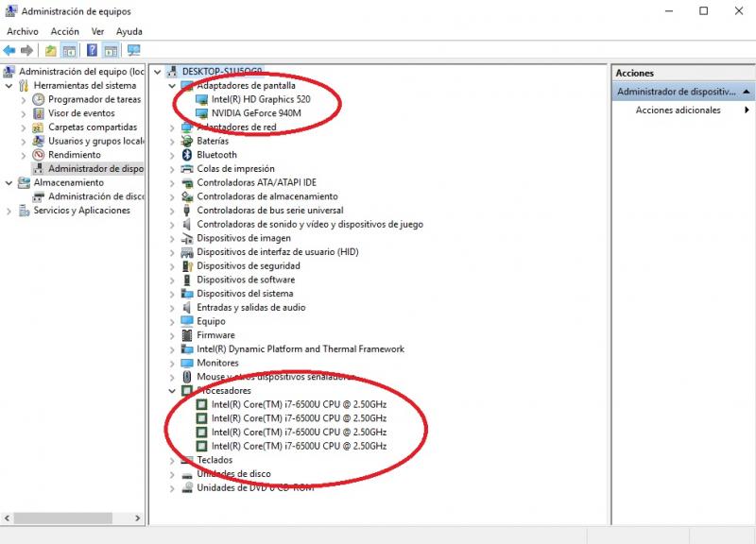The width and height of the screenshot is (756, 544).
Task: Select Controladoras de almacenamiento
Action: pos(267,196)
